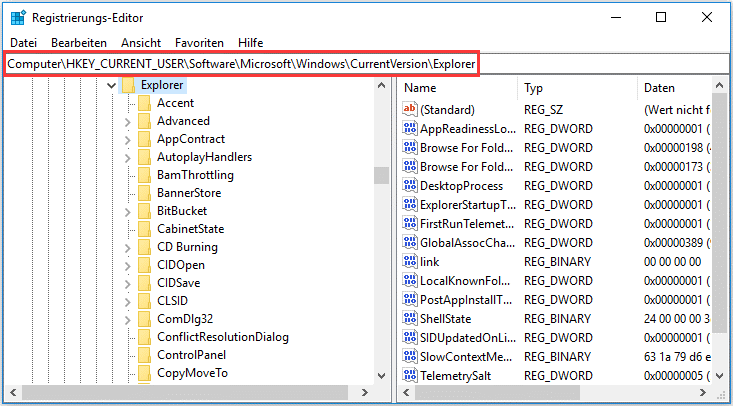733x406 pixels.
Task: Click the 0x00000389 data cell
Action: (677, 243)
